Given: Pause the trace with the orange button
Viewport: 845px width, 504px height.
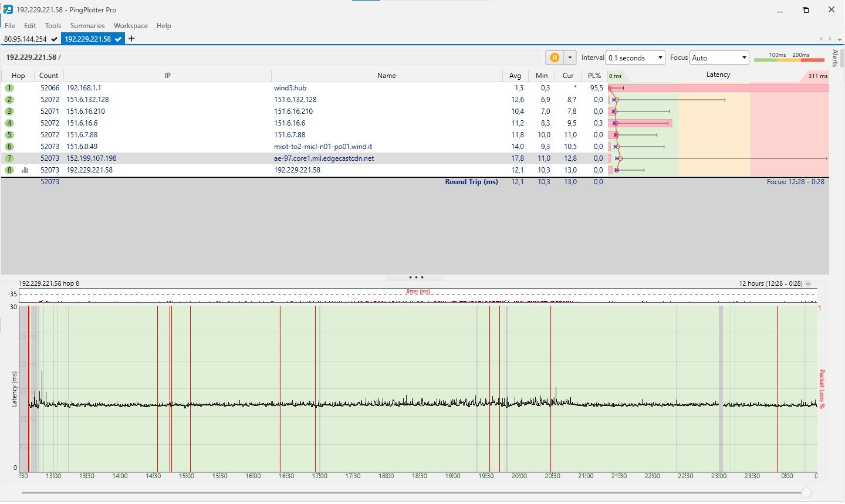Looking at the screenshot, I should (x=554, y=57).
